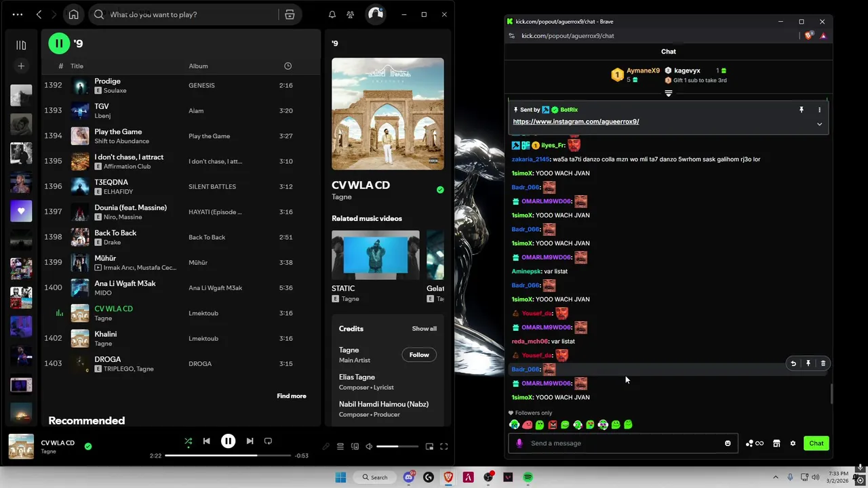Pause the '9 playlist with green button
The height and width of the screenshot is (488, 868).
coord(59,43)
